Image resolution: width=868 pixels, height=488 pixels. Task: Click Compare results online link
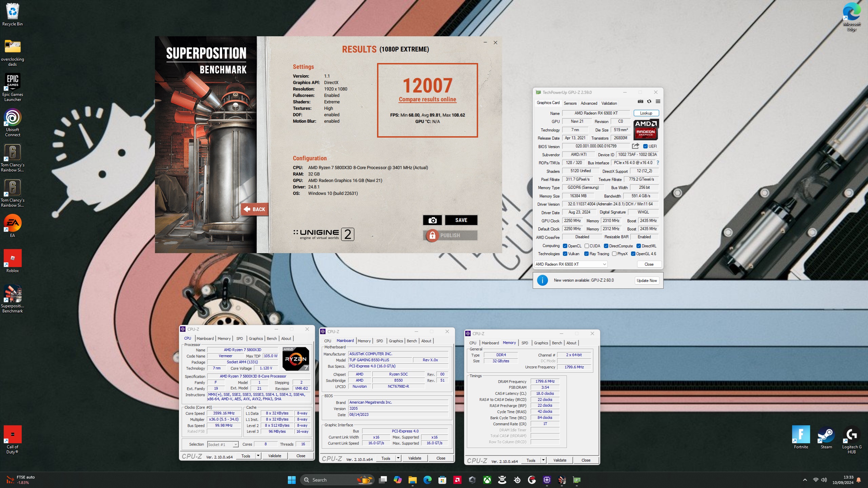point(427,99)
